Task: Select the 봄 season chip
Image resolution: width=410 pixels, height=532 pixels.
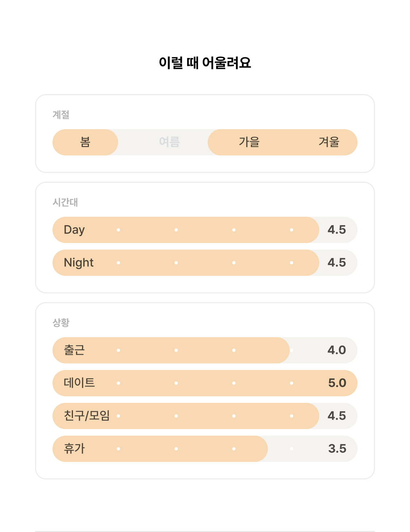Action: tap(85, 142)
